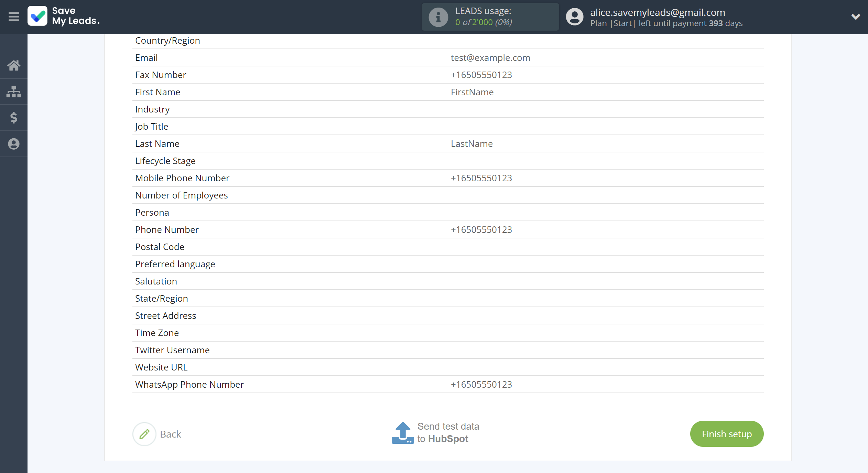Screen dimensions: 868x473
Task: Click alice.savemyleads@gmail.com account name
Action: [659, 12]
